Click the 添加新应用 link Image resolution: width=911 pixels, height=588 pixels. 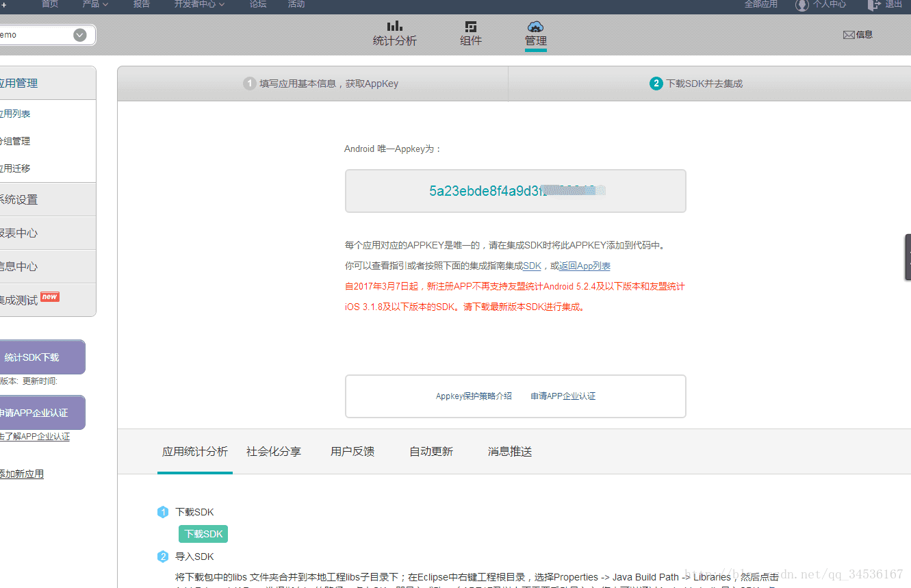(x=22, y=474)
